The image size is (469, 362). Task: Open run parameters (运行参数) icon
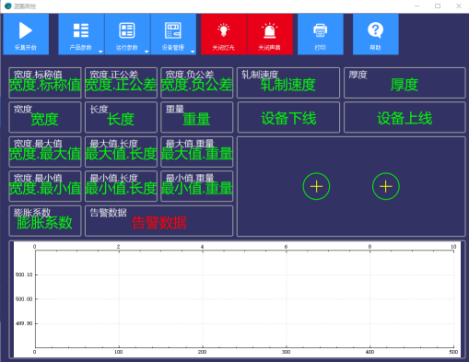127,30
